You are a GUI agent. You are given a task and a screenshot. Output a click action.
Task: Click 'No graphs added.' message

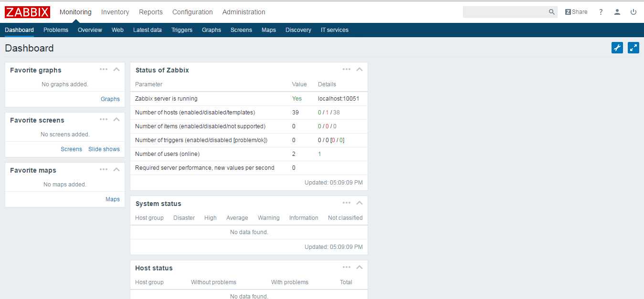pyautogui.click(x=65, y=84)
